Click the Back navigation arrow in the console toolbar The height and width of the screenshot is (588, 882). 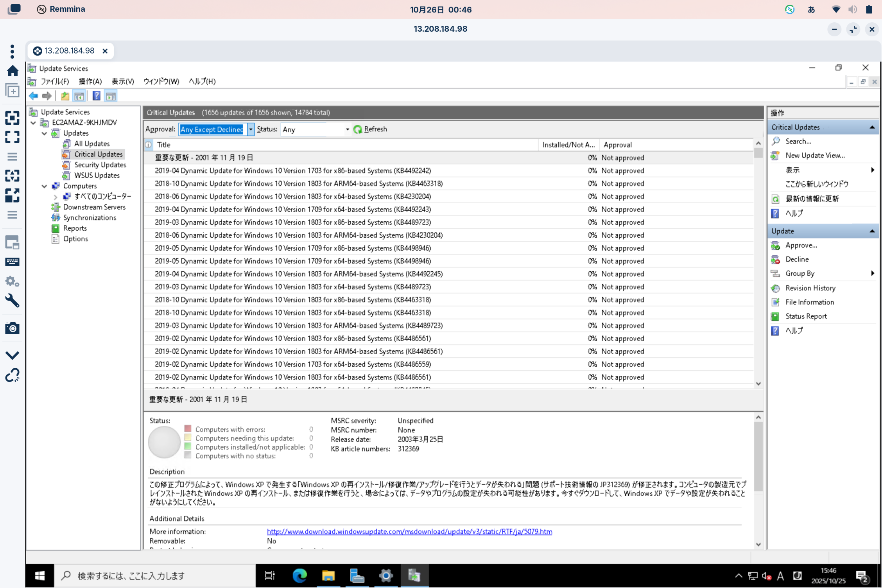pos(33,96)
